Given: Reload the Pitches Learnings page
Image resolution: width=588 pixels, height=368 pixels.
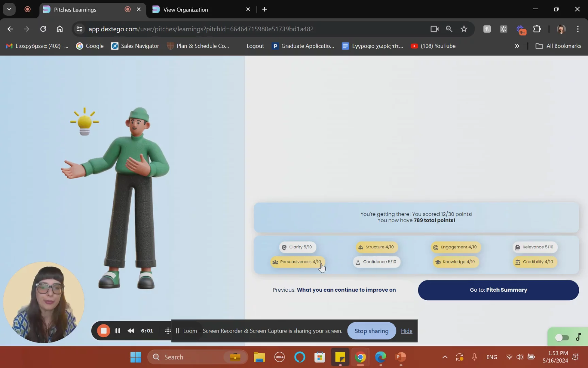Looking at the screenshot, I should coord(43,29).
